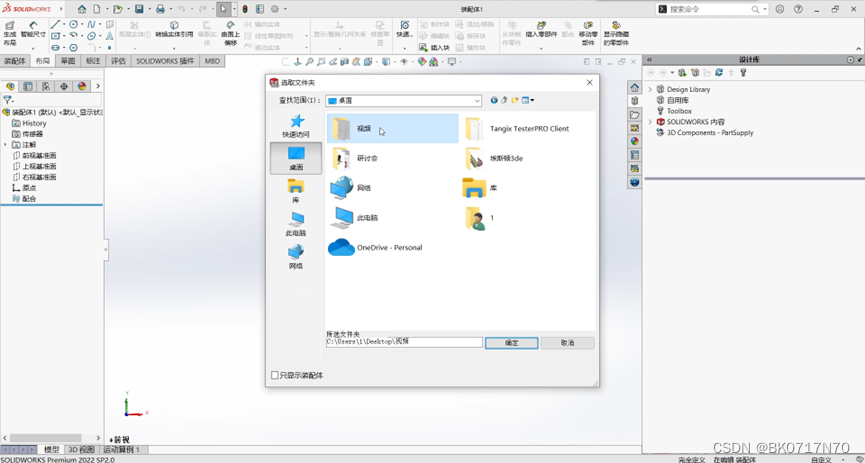This screenshot has height=463, width=865.
Task: Click the 生成布局 create layout tool
Action: [10, 33]
